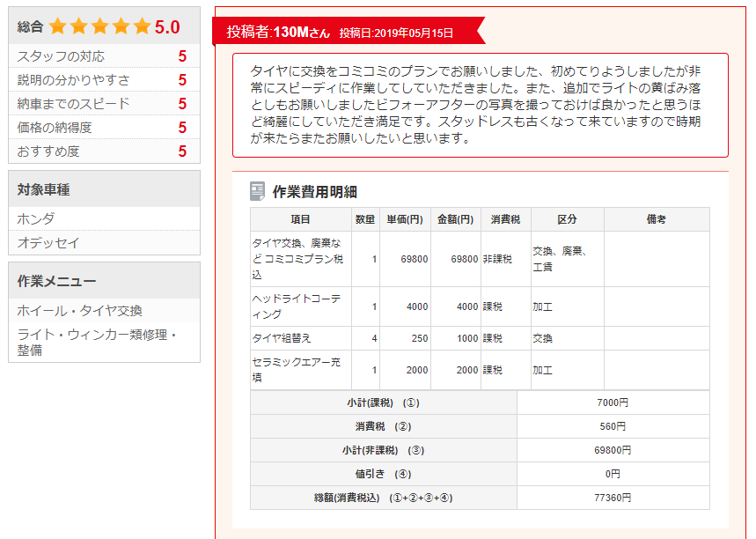Open the オデッセイ vehicle model link

click(48, 243)
